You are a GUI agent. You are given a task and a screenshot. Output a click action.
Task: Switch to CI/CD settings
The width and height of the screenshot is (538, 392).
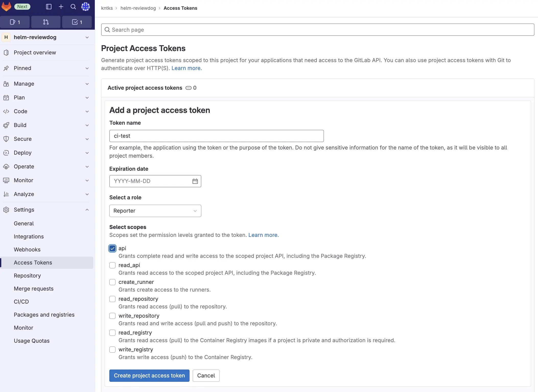pyautogui.click(x=21, y=302)
